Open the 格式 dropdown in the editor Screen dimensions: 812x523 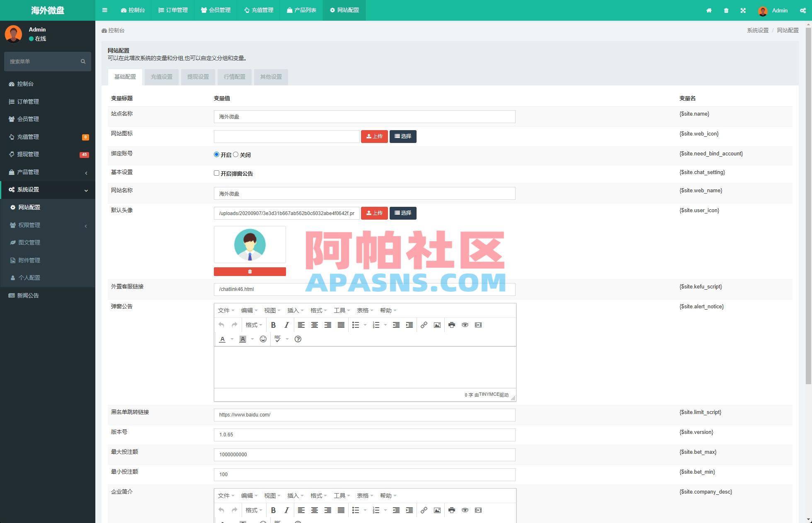point(253,325)
